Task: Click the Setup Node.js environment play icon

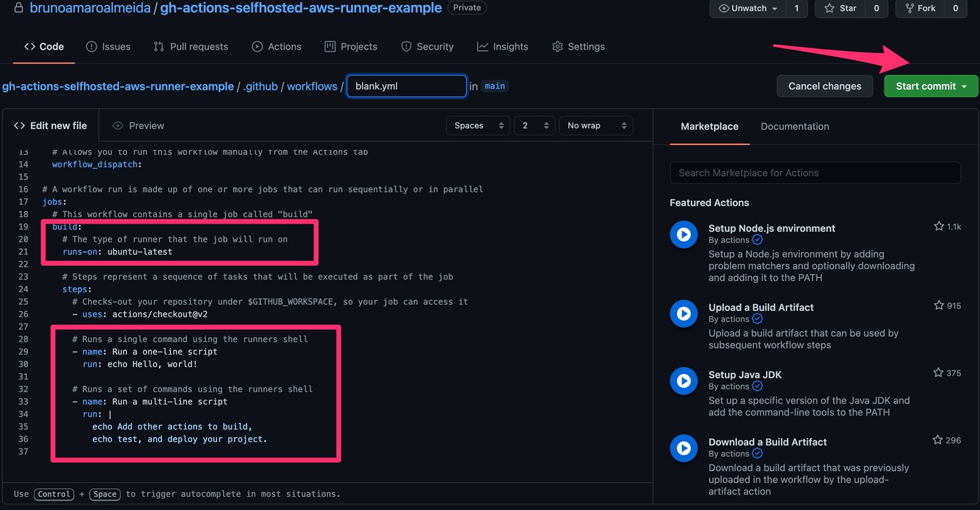Action: (x=683, y=235)
